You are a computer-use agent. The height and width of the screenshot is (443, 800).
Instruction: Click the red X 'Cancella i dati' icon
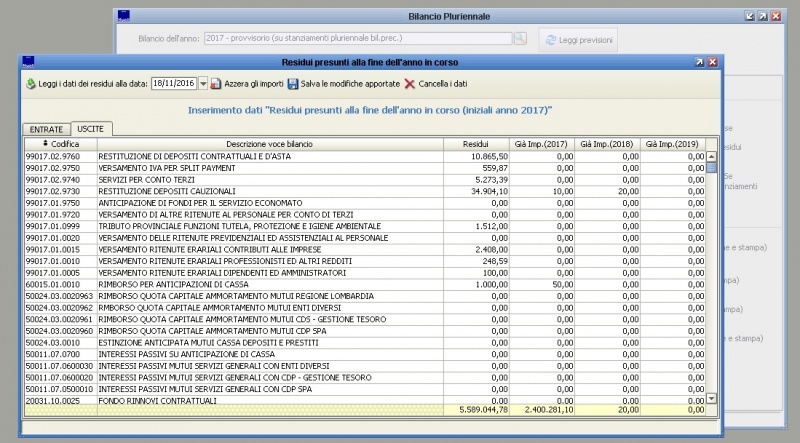[410, 84]
